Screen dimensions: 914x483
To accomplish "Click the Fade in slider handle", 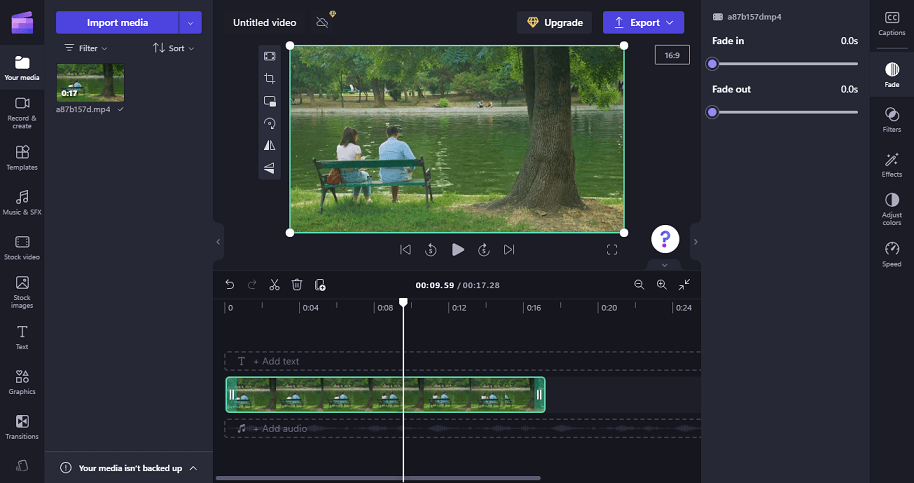I will (712, 64).
